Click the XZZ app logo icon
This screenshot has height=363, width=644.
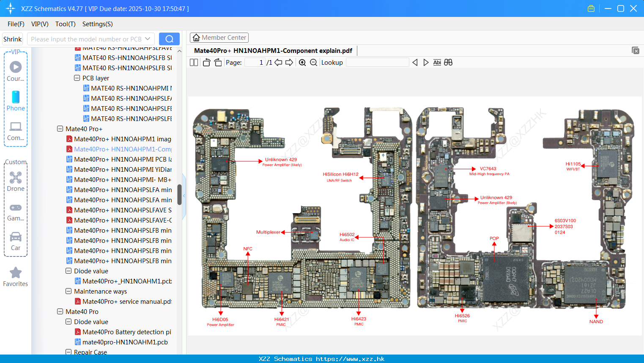(x=11, y=8)
